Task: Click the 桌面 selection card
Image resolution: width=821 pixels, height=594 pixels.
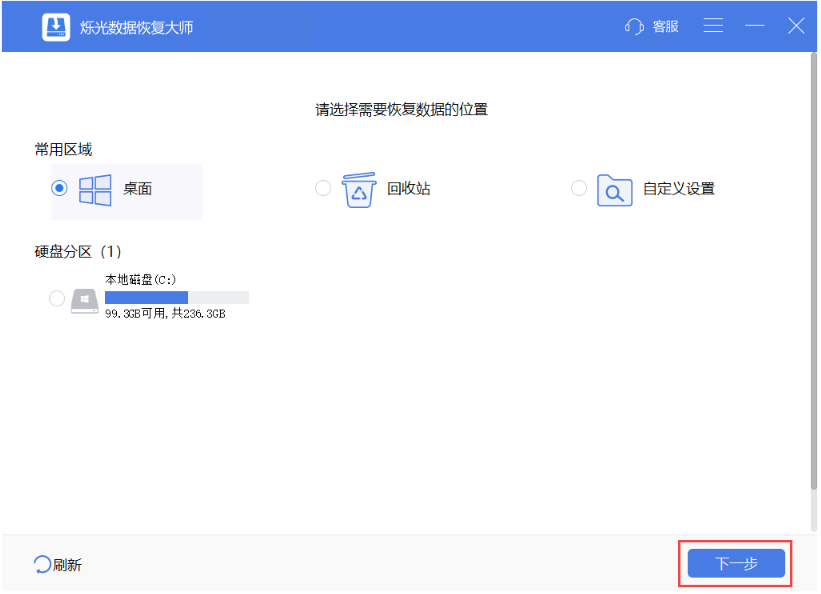Action: click(x=127, y=191)
